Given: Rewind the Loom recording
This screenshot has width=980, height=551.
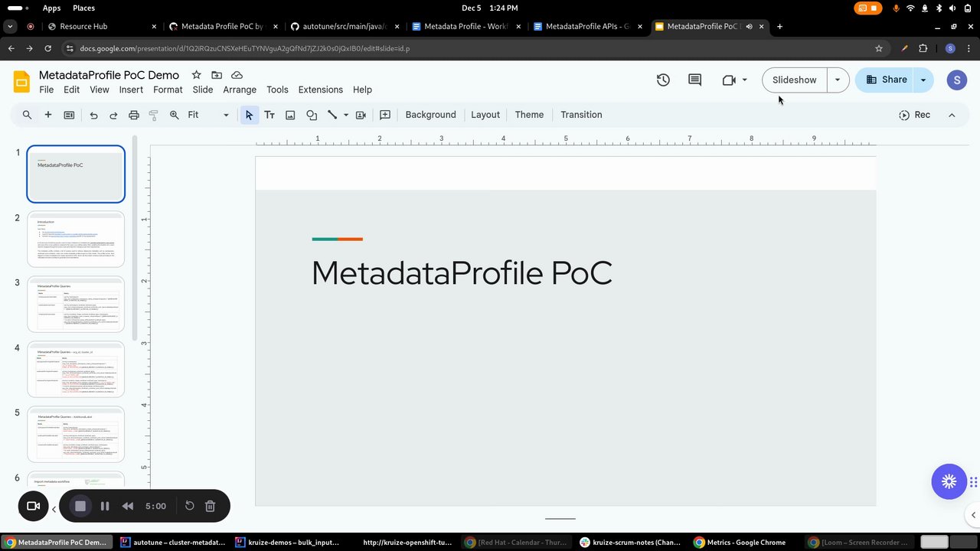Looking at the screenshot, I should coord(128,506).
